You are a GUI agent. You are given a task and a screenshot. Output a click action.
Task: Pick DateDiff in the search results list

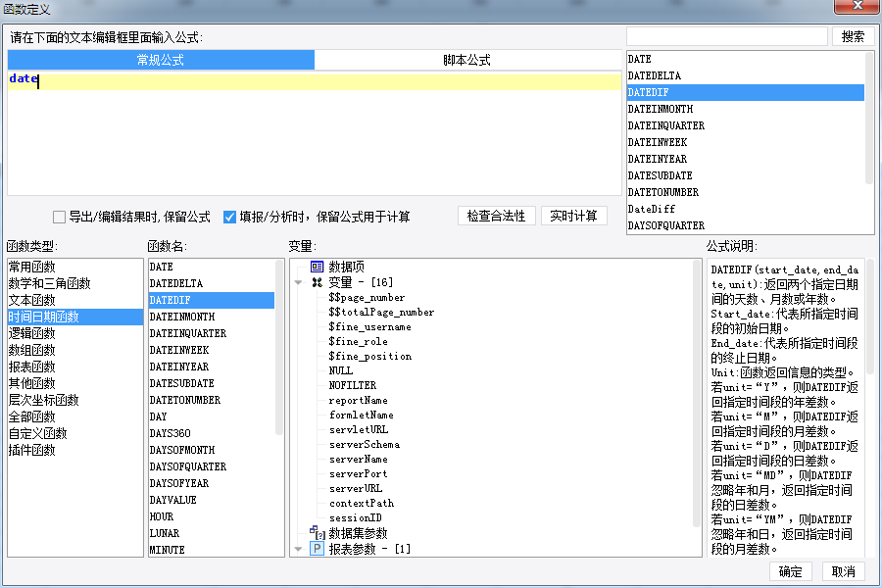(x=746, y=209)
